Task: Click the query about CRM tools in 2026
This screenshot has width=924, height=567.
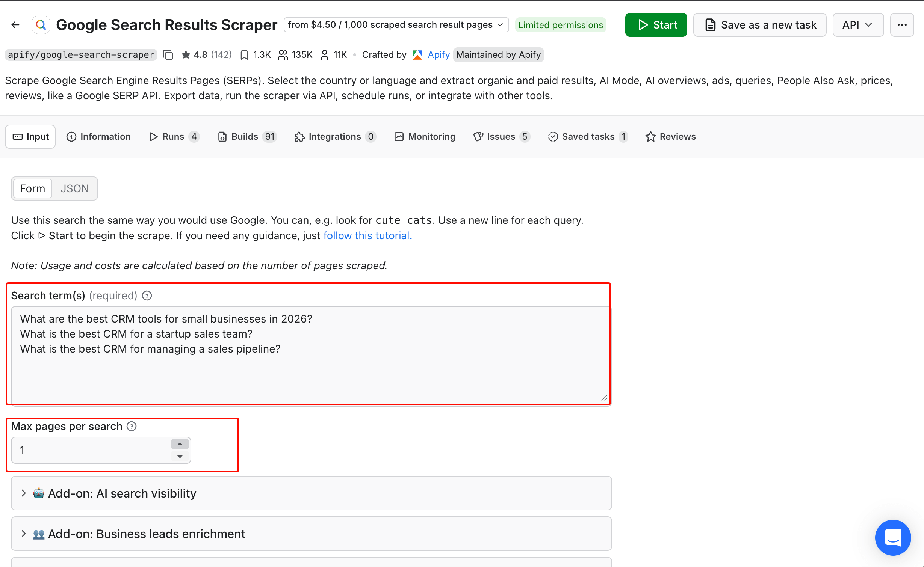Action: coord(166,319)
